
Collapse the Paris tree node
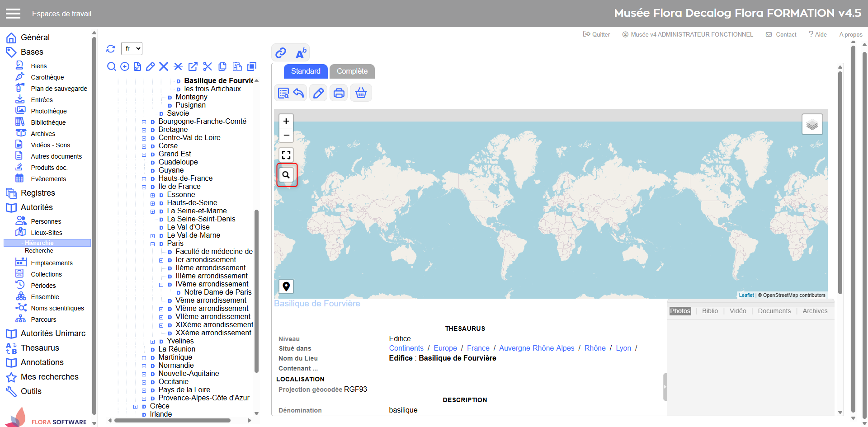coord(153,244)
